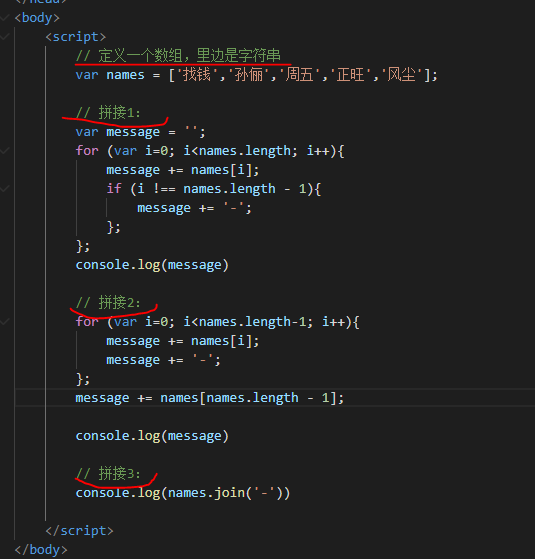Click message += '-'; inside the if block
The width and height of the screenshot is (535, 559).
tap(194, 208)
